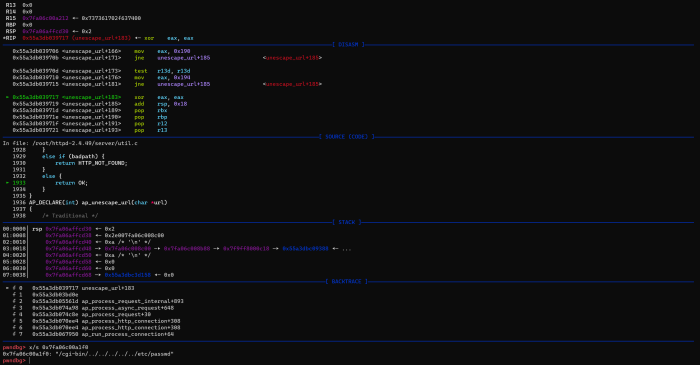Click the pop r13 instruction line
Viewport: 700px width, 366px height.
pos(90,130)
